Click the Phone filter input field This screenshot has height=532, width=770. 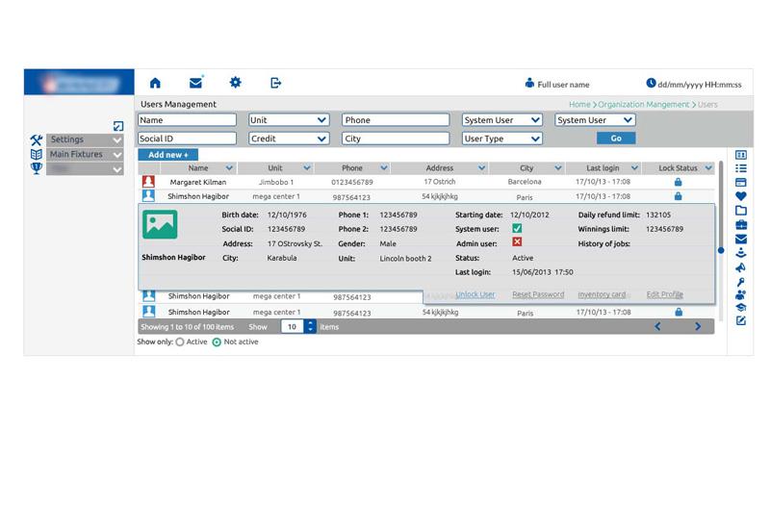click(396, 120)
